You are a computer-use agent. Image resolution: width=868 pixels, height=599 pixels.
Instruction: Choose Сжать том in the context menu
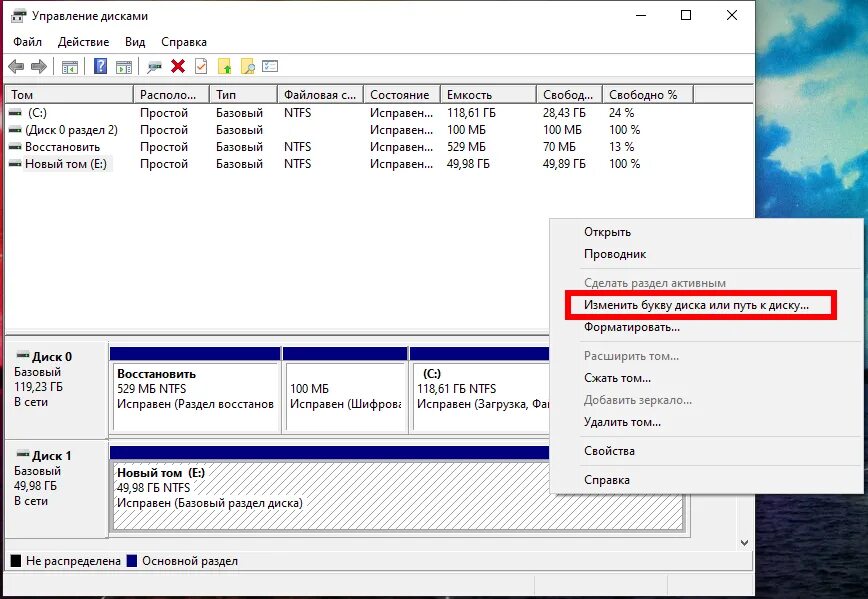[x=706, y=378]
